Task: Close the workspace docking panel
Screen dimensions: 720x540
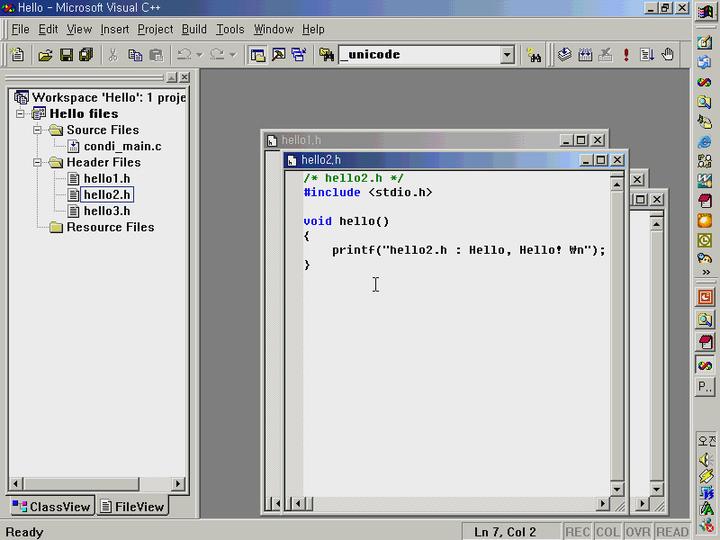Action: (184, 78)
